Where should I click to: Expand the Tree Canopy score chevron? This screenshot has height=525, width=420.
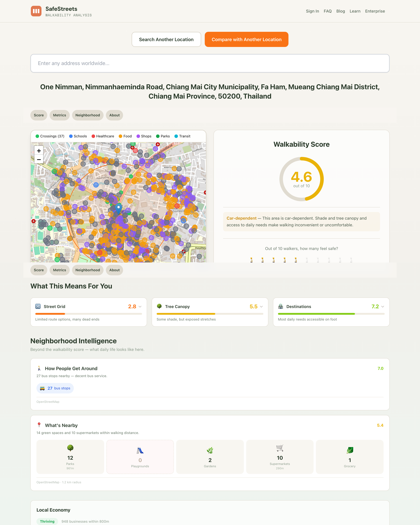(261, 307)
